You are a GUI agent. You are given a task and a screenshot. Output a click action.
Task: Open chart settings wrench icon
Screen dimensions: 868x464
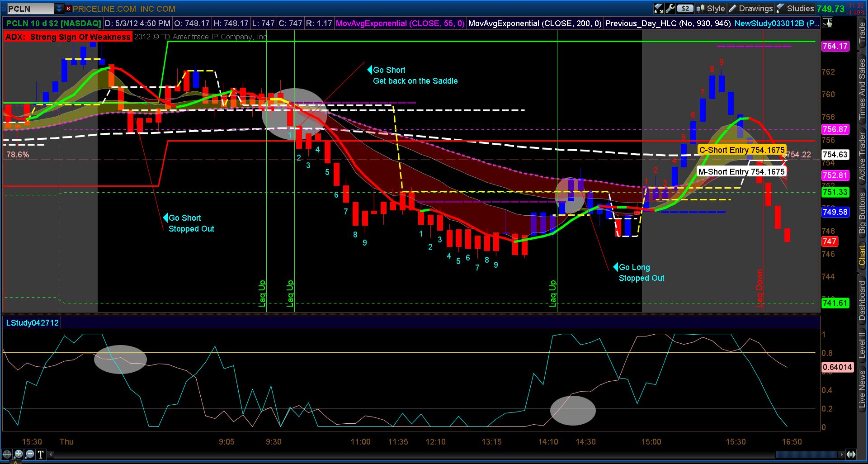[670, 9]
